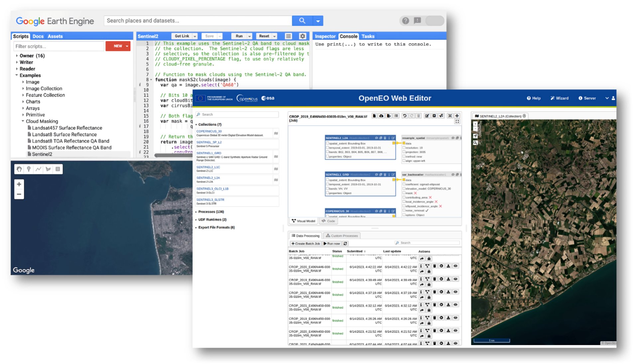Tick the resample_spatial projection checkbox
This screenshot has width=633, height=364.
click(404, 152)
